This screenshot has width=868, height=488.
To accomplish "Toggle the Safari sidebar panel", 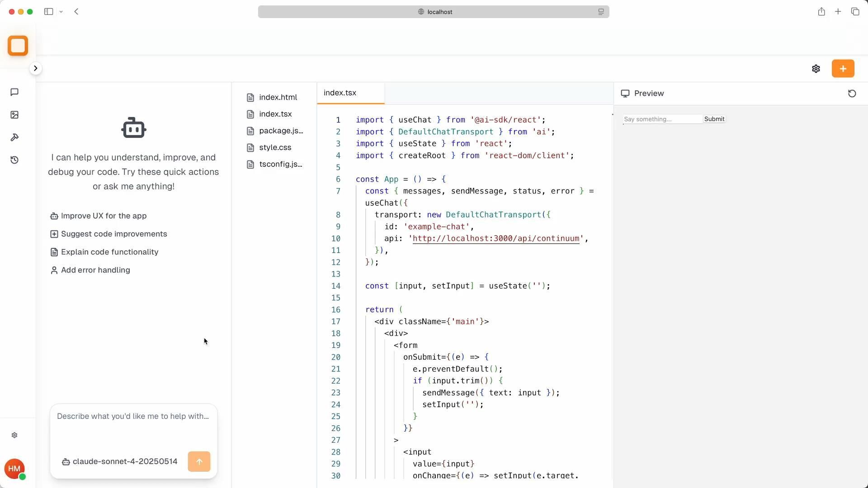I will click(x=48, y=12).
